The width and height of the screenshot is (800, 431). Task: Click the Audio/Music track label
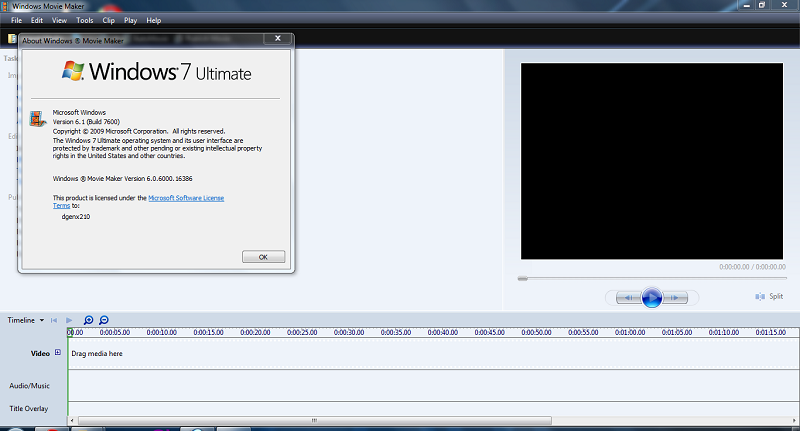point(30,386)
